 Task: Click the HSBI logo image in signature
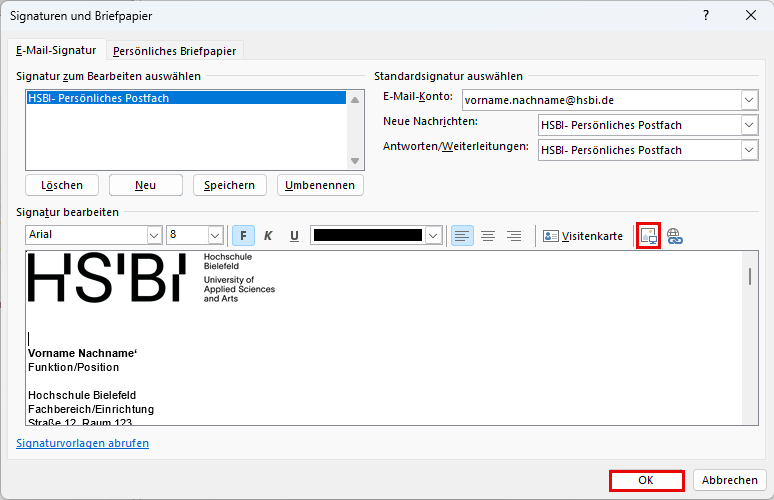[152, 277]
